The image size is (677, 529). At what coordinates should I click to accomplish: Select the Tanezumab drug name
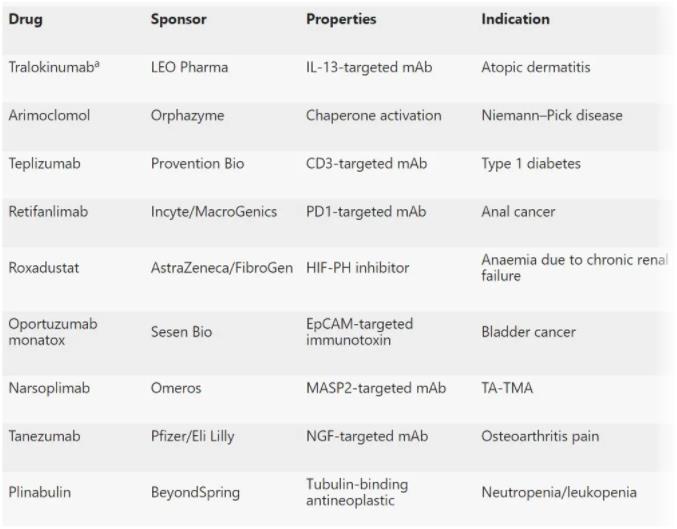coord(45,436)
